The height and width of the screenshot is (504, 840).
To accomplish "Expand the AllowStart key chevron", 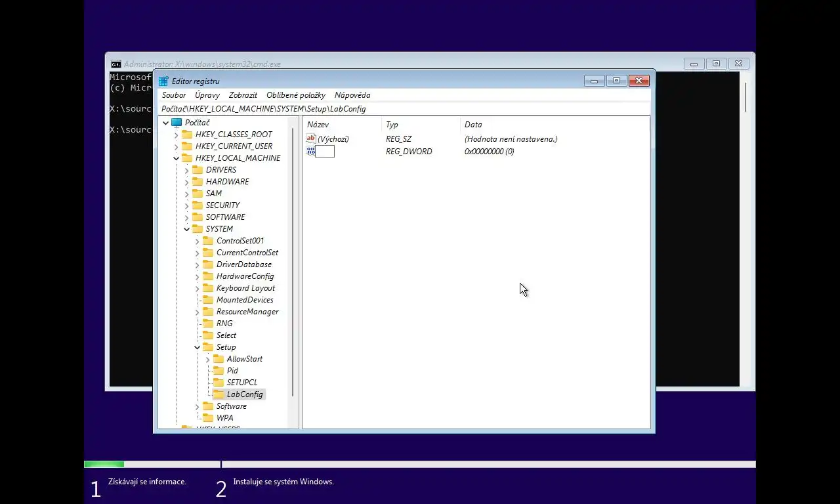I will (207, 359).
